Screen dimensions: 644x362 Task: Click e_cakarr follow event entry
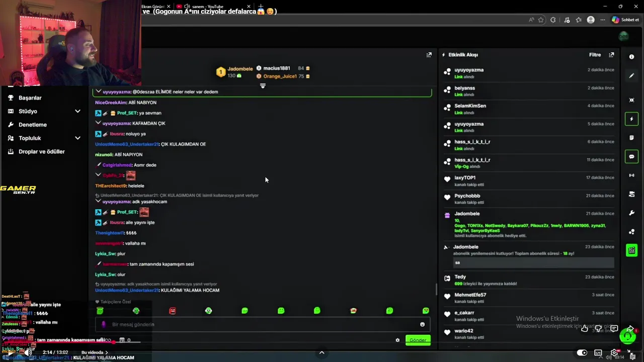(529, 316)
